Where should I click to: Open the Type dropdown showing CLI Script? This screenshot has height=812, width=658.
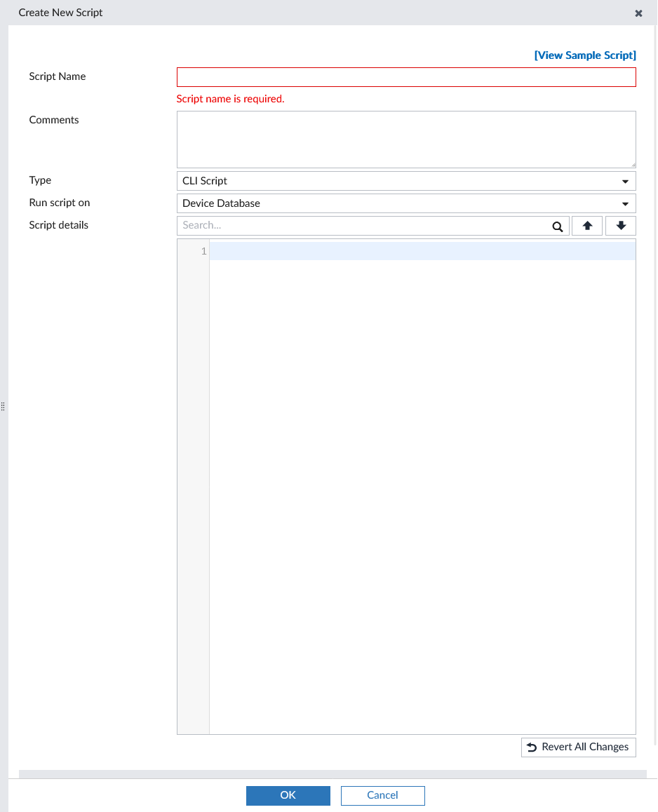[406, 181]
